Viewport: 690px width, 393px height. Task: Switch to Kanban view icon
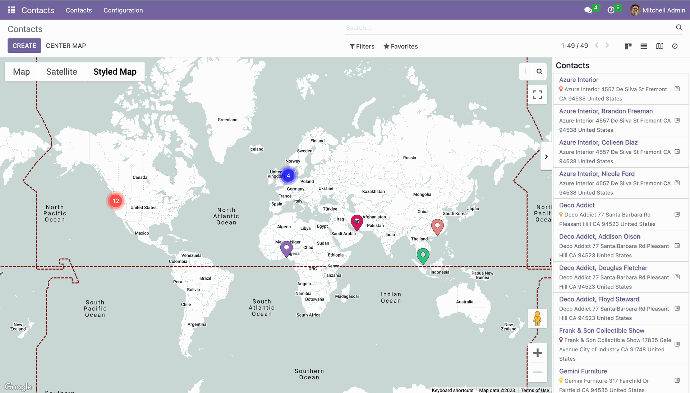628,46
